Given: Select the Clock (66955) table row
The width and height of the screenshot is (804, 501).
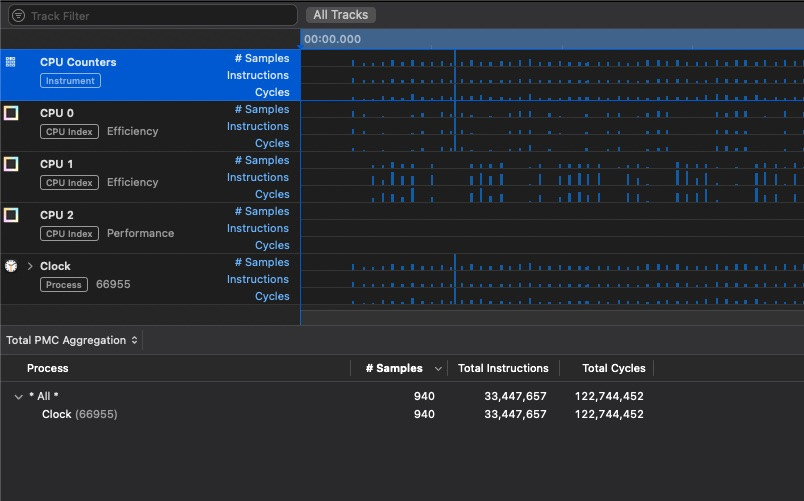Looking at the screenshot, I should pos(80,414).
